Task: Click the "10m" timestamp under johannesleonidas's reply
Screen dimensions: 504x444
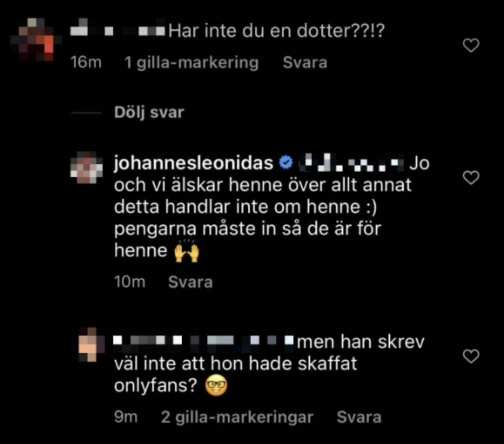Action: click(130, 282)
